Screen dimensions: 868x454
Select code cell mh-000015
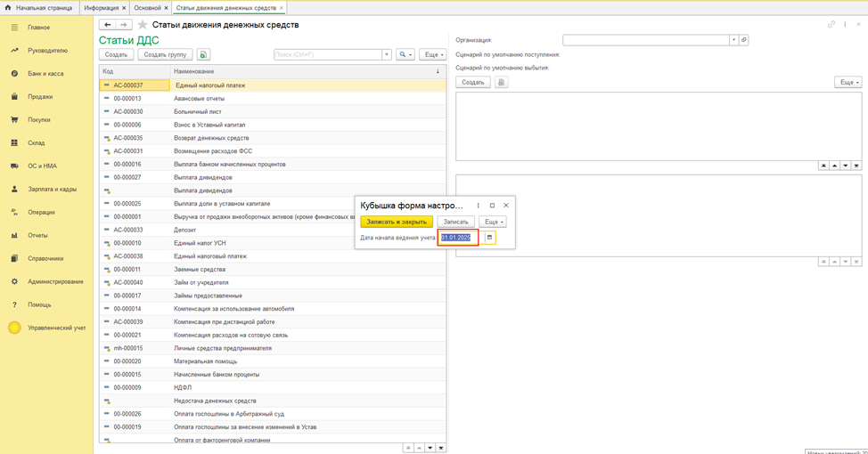click(x=135, y=348)
